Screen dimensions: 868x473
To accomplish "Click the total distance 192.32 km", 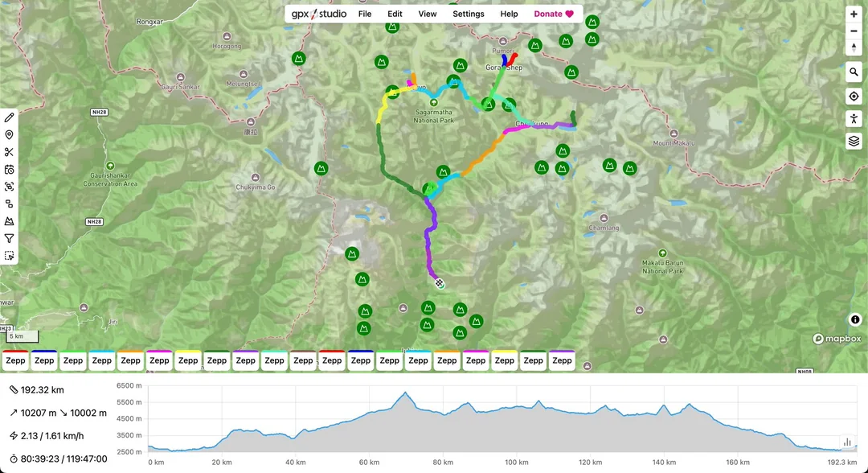I will click(42, 390).
